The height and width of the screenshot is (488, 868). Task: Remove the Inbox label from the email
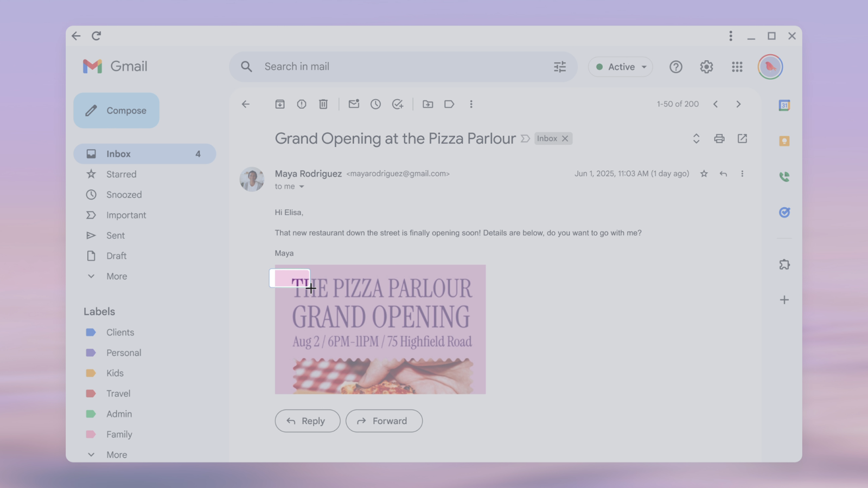pyautogui.click(x=565, y=139)
